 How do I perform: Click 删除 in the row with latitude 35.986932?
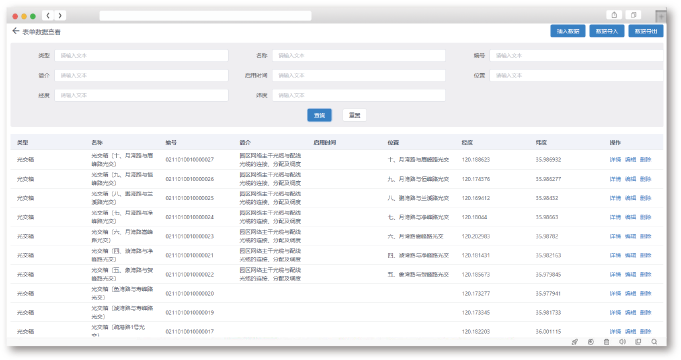tap(645, 159)
